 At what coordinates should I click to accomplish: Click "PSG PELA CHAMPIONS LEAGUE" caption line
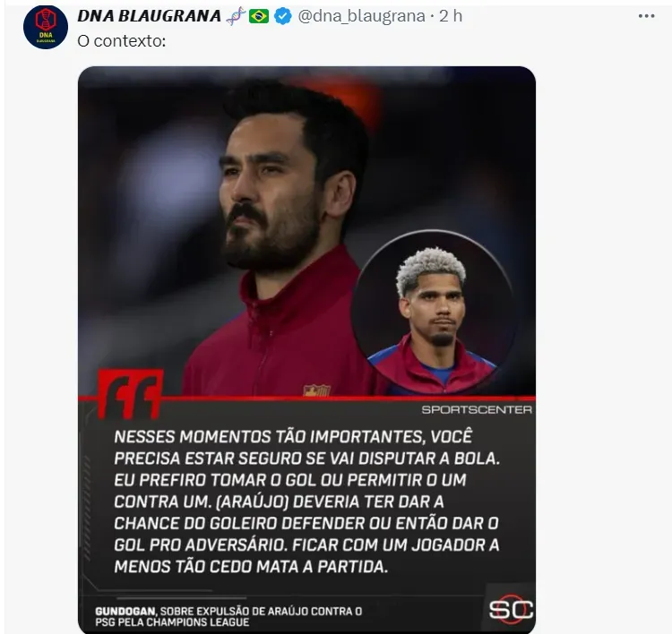click(172, 622)
